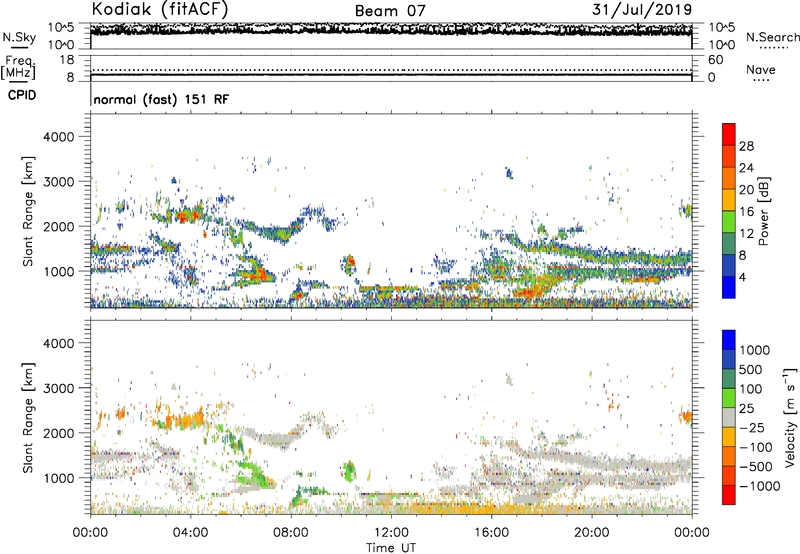Image resolution: width=800 pixels, height=554 pixels.
Task: Click the "-25" value on Velocity colorbar
Action: pos(753,428)
